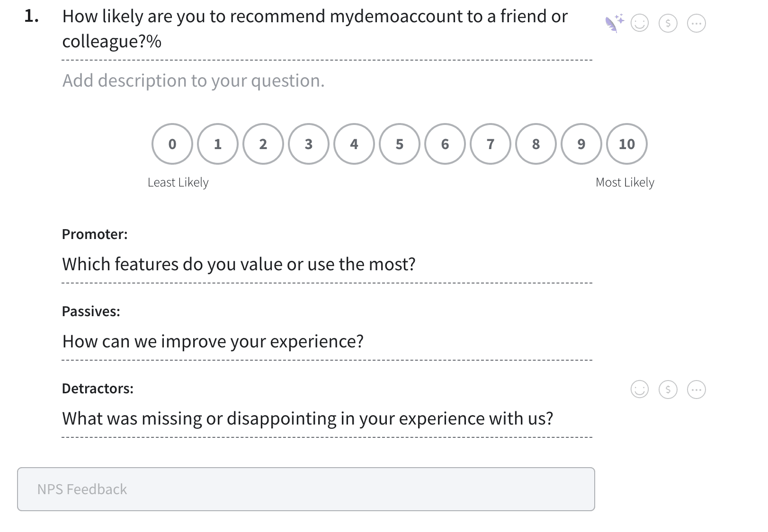Select rating 0 on NPS scale
This screenshot has width=768, height=532.
click(x=172, y=144)
